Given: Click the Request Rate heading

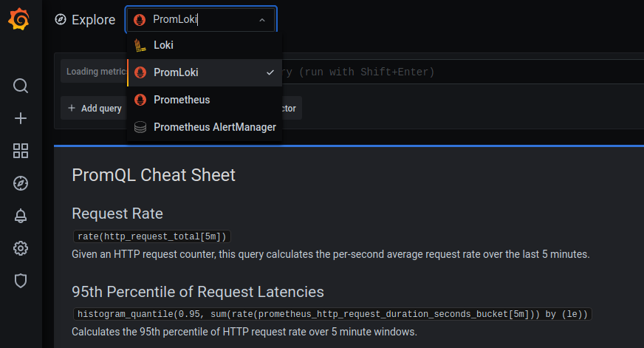Looking at the screenshot, I should pos(117,214).
